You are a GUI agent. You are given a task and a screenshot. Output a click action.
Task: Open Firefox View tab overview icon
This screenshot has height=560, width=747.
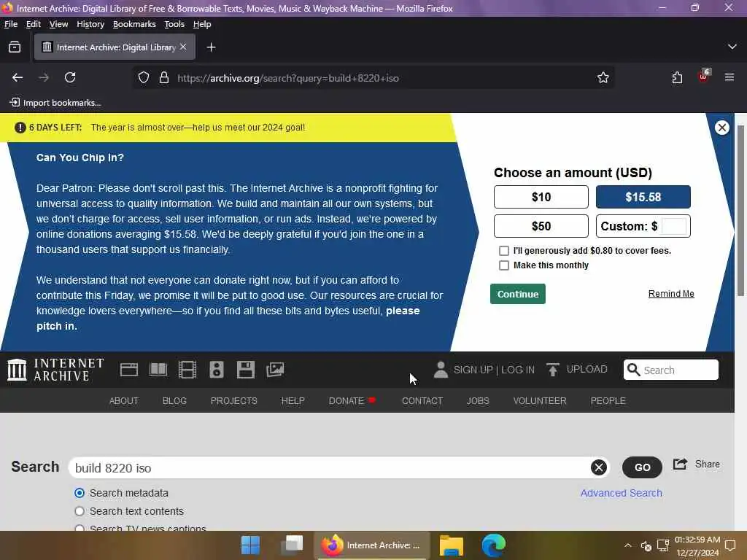pos(15,47)
